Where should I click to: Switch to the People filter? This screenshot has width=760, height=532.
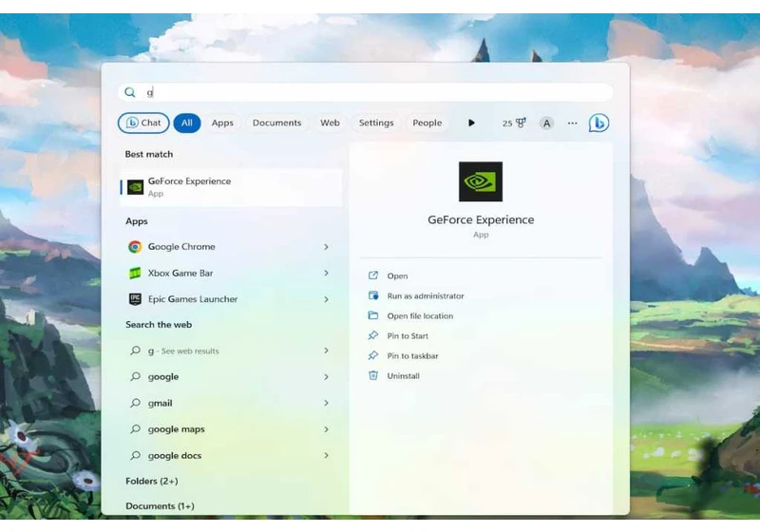(x=427, y=123)
